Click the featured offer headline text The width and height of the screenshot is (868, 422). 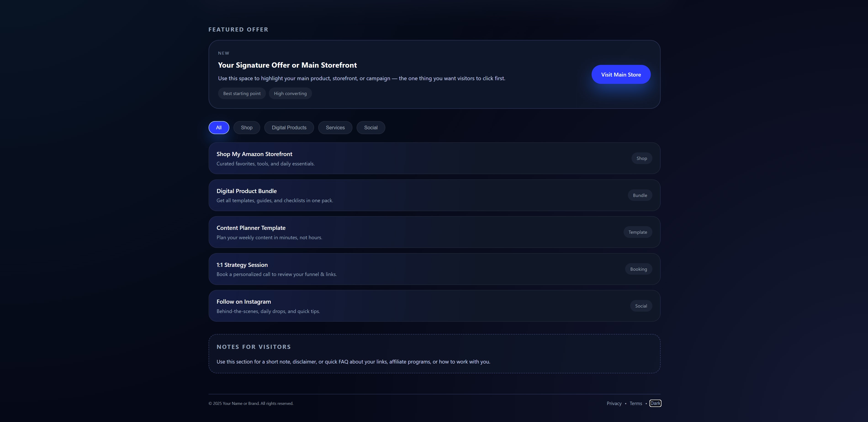pyautogui.click(x=287, y=65)
